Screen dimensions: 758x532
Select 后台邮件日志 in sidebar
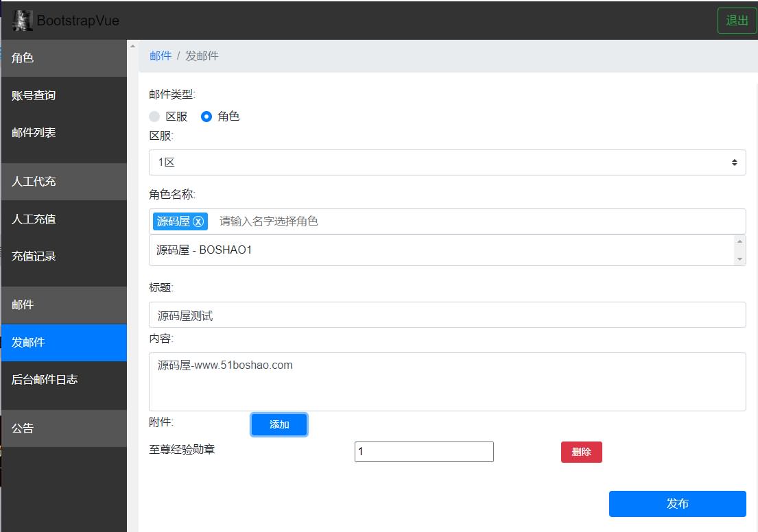(45, 379)
